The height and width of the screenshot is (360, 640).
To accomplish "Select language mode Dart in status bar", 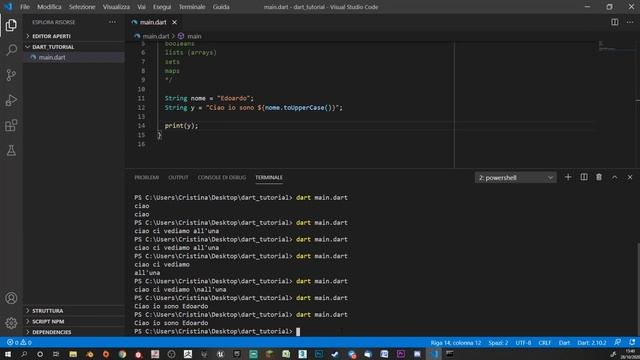I will point(564,342).
